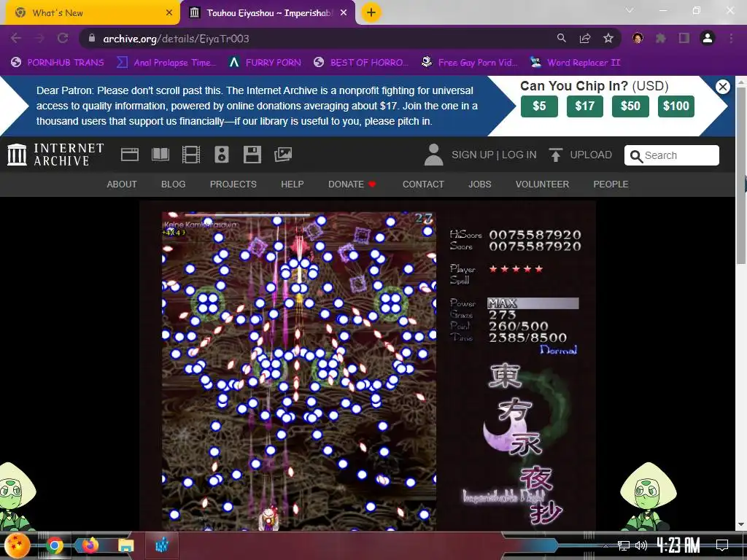This screenshot has width=747, height=560.
Task: Open the Video film-strip icon
Action: 191,155
